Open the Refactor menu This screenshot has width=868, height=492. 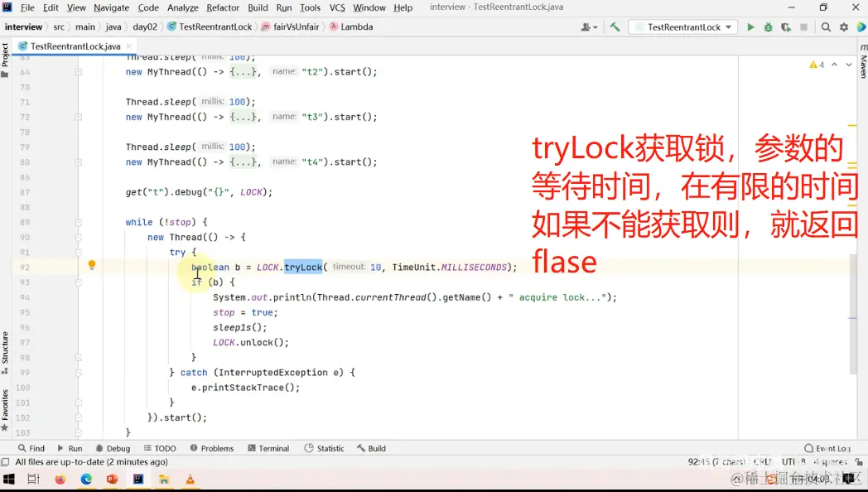pos(223,7)
